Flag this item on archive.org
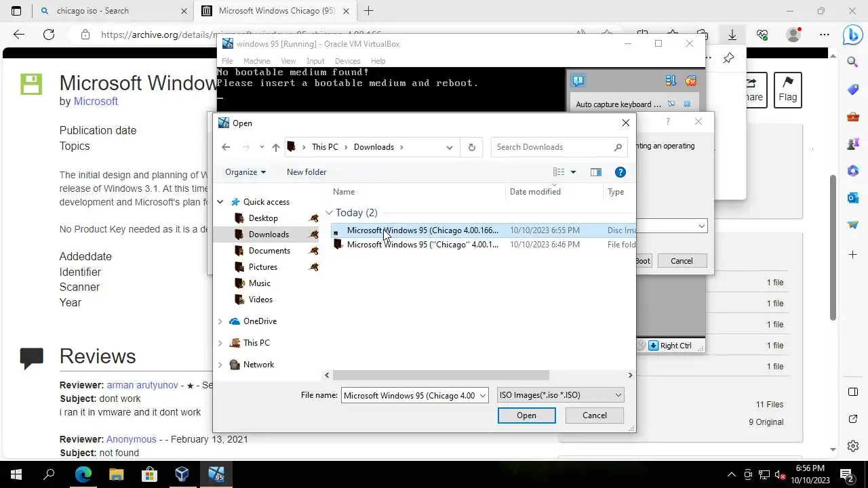 (x=787, y=89)
